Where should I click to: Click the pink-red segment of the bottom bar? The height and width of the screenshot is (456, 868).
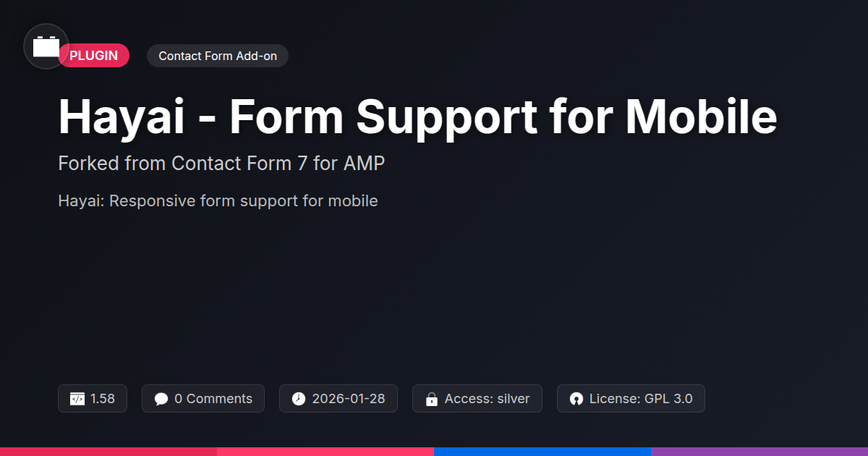pyautogui.click(x=325, y=452)
